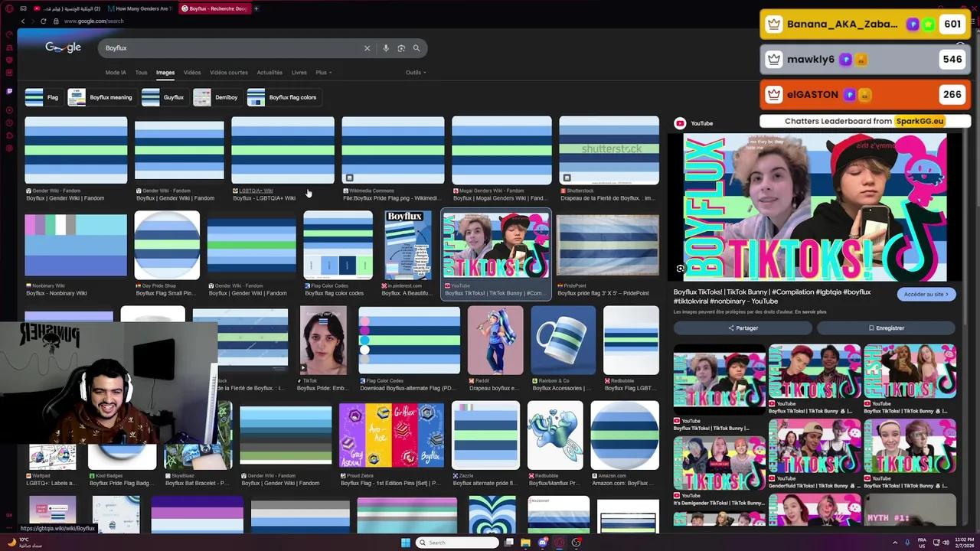This screenshot has height=551, width=980.
Task: Open Task View on taskbar
Action: click(x=509, y=543)
